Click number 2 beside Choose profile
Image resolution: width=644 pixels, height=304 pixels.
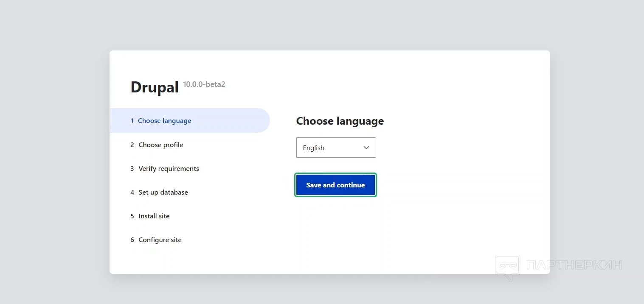coord(132,145)
